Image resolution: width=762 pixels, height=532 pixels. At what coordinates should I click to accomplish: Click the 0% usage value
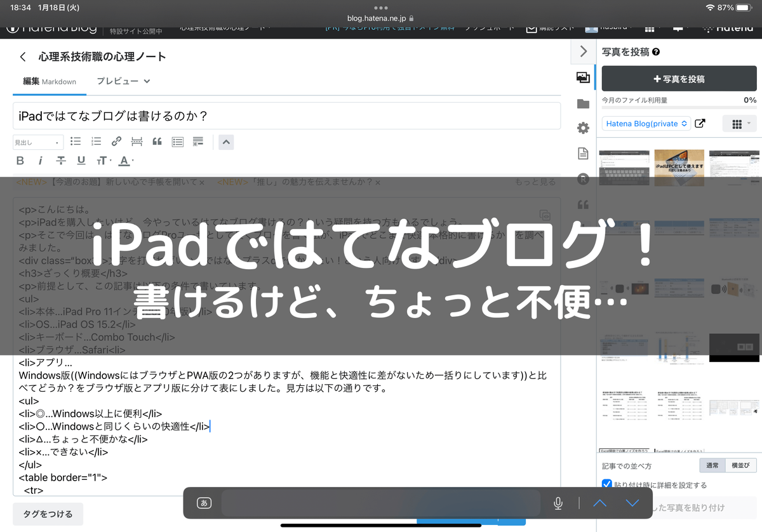[750, 100]
